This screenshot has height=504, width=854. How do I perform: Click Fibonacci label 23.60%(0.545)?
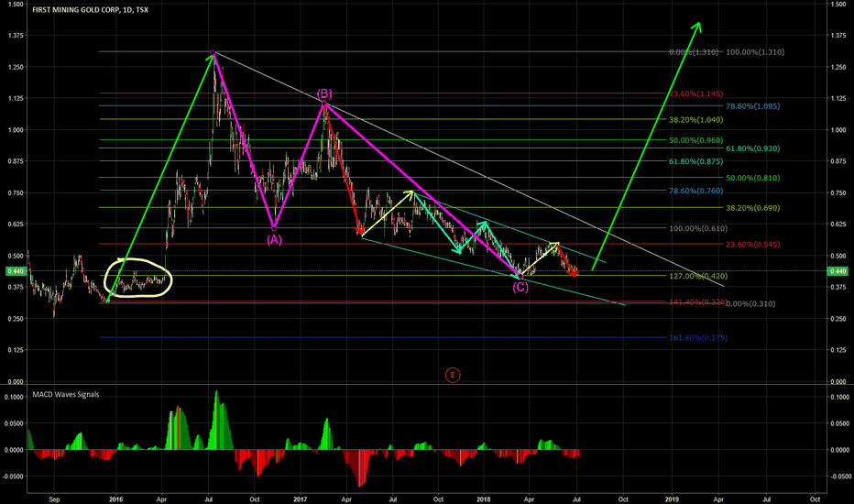[752, 245]
